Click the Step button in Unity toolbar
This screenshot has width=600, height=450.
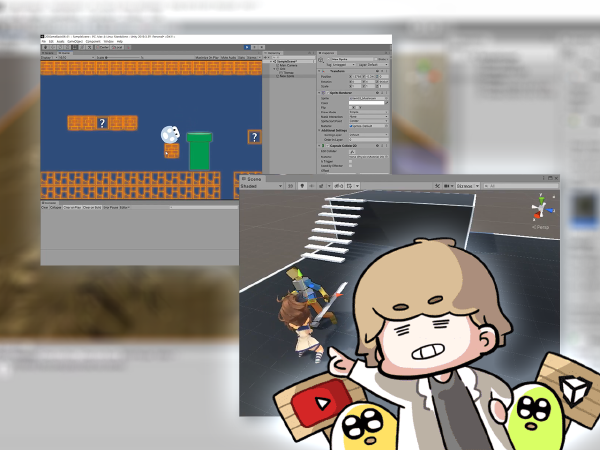262,47
